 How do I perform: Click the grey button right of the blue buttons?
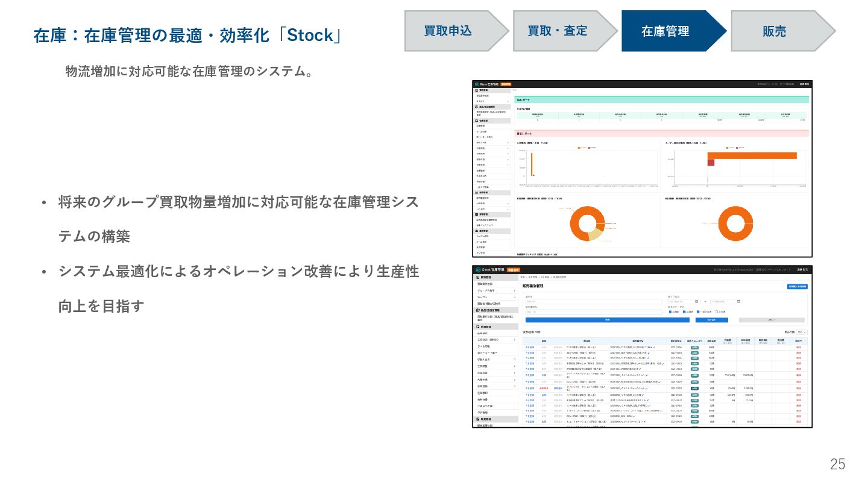tap(772, 320)
